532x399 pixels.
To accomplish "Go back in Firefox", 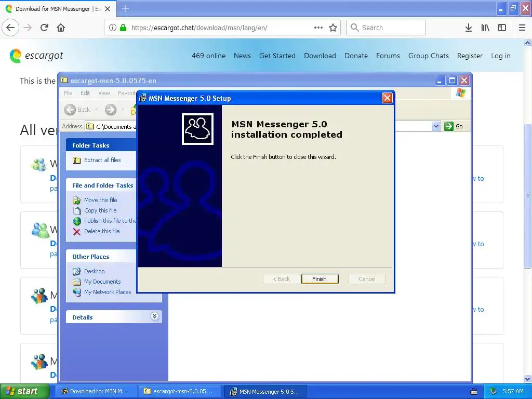I will click(10, 28).
